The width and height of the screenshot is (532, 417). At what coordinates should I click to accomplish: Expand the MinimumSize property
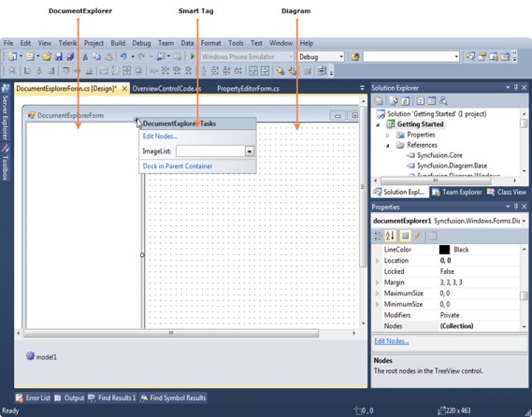point(377,304)
